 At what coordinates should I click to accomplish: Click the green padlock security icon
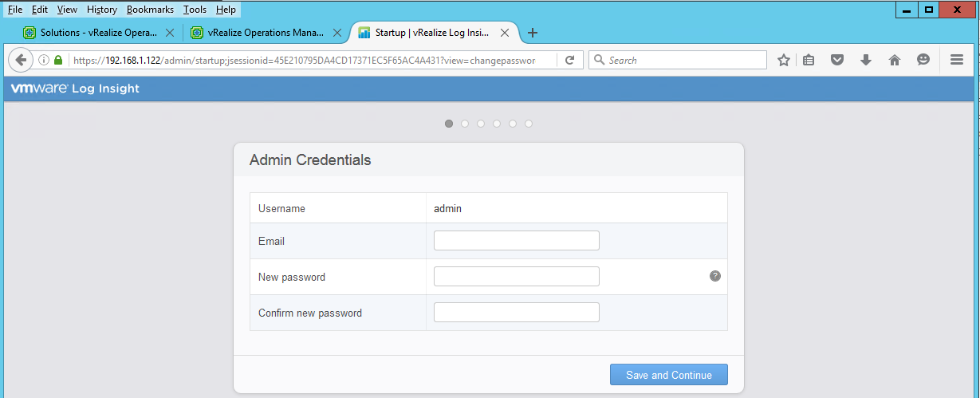pos(57,60)
